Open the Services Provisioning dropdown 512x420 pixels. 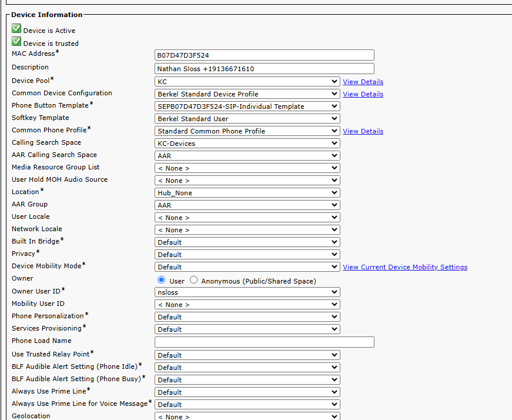[247, 329]
